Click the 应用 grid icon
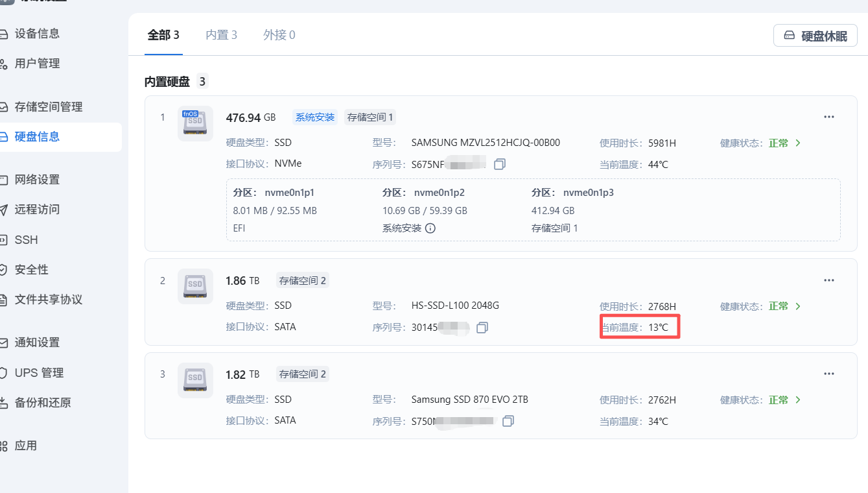868x493 pixels. point(3,446)
